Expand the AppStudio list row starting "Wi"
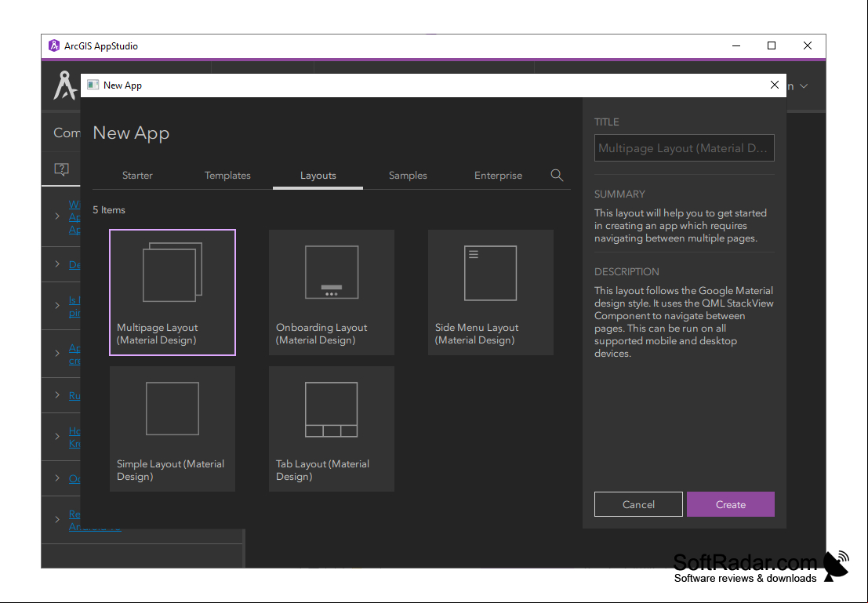This screenshot has height=603, width=868. [x=57, y=216]
